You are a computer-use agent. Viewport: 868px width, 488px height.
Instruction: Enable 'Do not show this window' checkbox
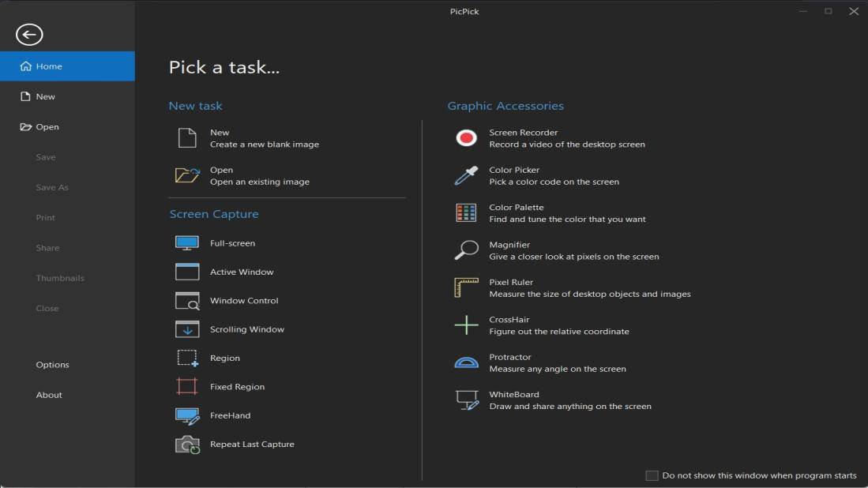652,476
